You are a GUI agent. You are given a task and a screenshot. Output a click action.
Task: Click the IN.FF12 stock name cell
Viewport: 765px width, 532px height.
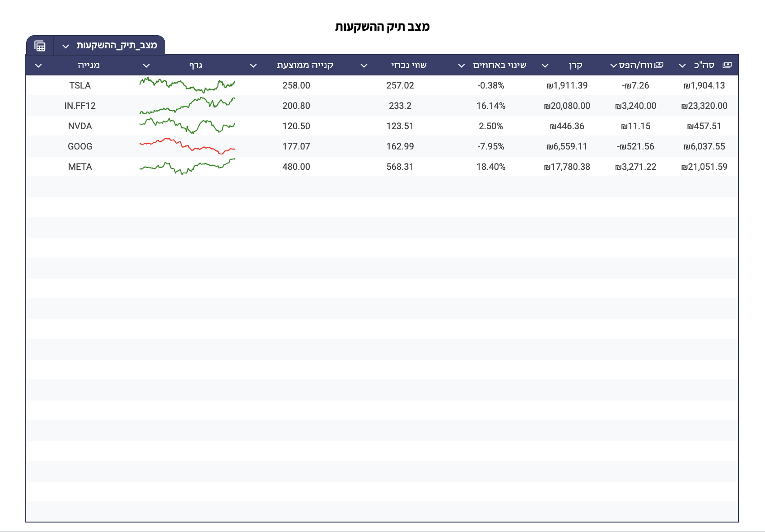pos(80,106)
